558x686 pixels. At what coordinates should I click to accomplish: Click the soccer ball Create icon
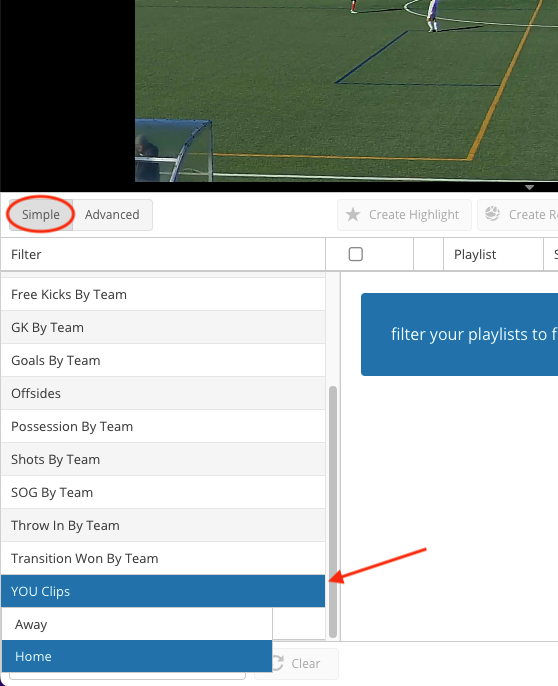tap(492, 214)
